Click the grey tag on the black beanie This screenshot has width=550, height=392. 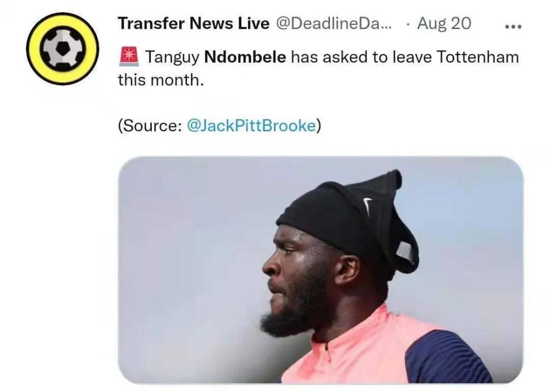coord(405,252)
